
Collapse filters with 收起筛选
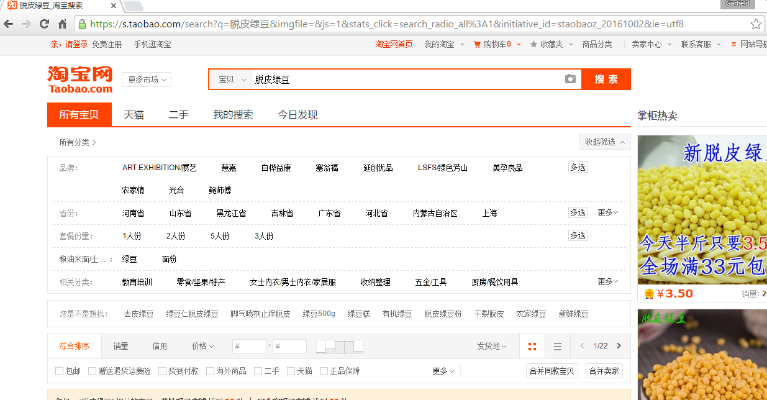603,142
